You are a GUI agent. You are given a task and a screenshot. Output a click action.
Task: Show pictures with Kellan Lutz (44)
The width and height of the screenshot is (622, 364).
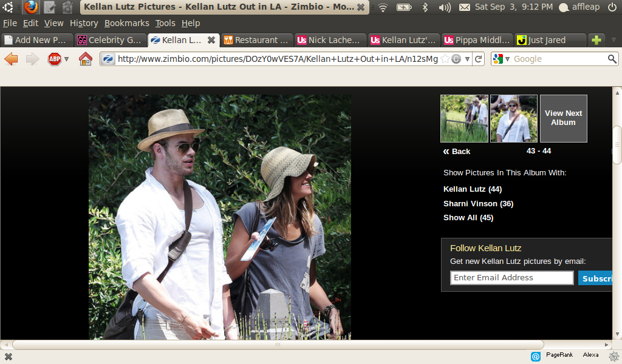[473, 189]
